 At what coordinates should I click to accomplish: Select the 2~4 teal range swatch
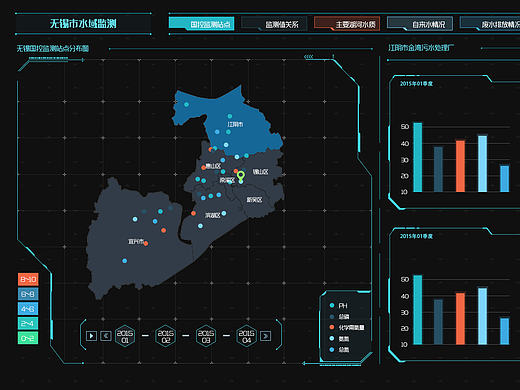click(x=28, y=323)
